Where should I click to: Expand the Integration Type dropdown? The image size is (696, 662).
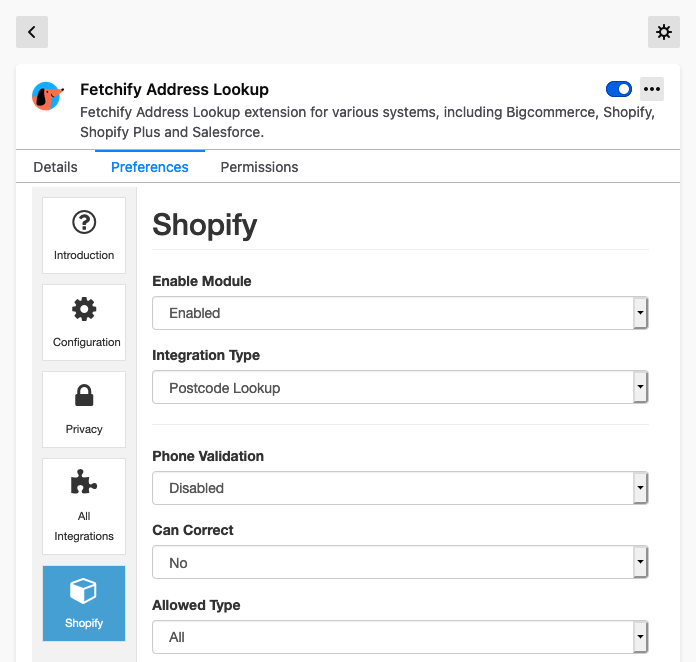(x=400, y=388)
